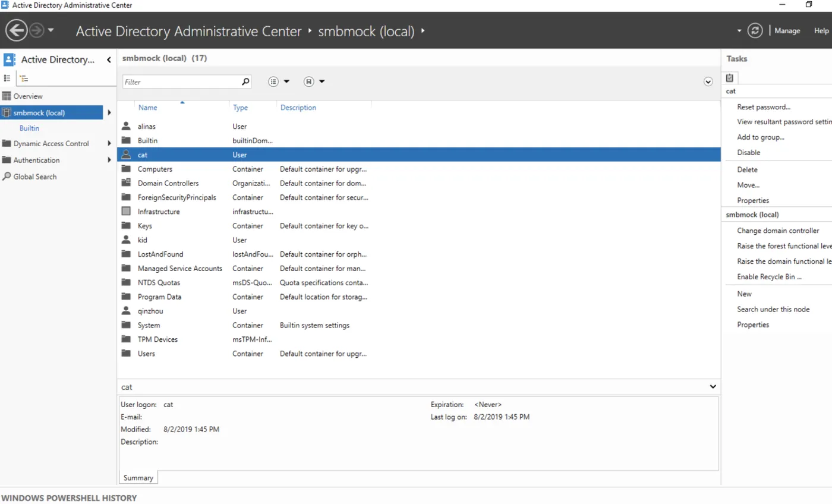Open navigation history dropdown beside forward arrow

pos(51,30)
